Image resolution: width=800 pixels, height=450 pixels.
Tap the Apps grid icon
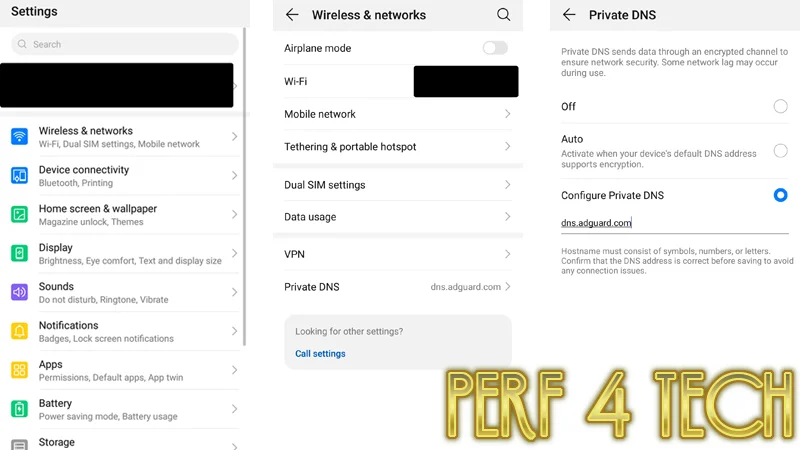pos(19,370)
